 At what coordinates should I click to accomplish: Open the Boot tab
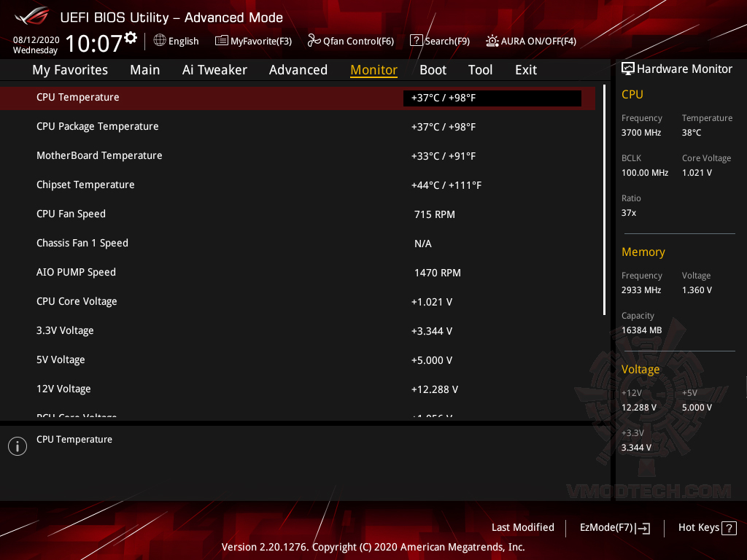tap(433, 69)
